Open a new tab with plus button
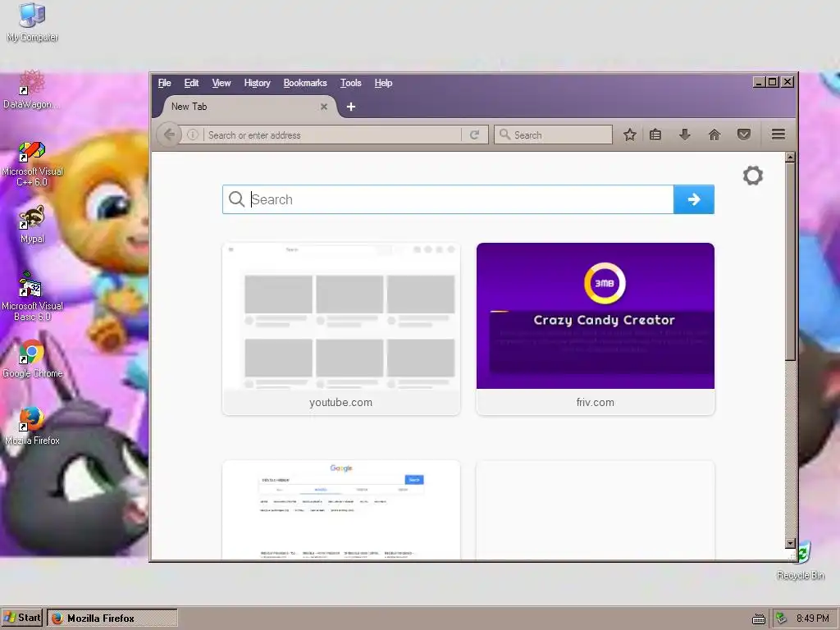The image size is (840, 630). tap(351, 107)
